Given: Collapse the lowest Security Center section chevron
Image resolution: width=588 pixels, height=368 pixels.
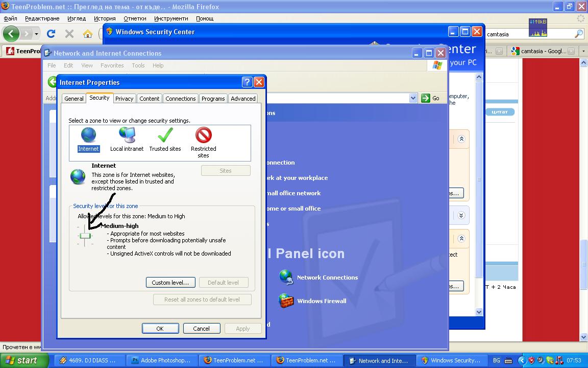Looking at the screenshot, I should (461, 239).
